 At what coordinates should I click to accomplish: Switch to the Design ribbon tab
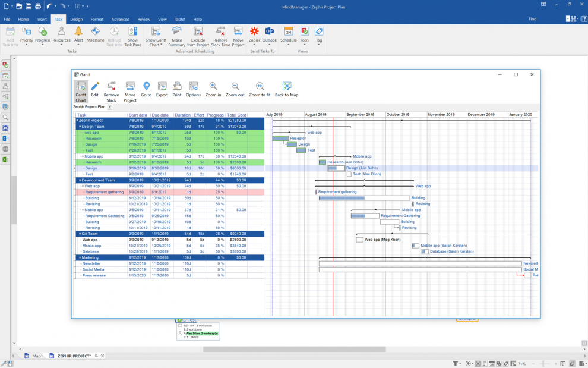[77, 19]
